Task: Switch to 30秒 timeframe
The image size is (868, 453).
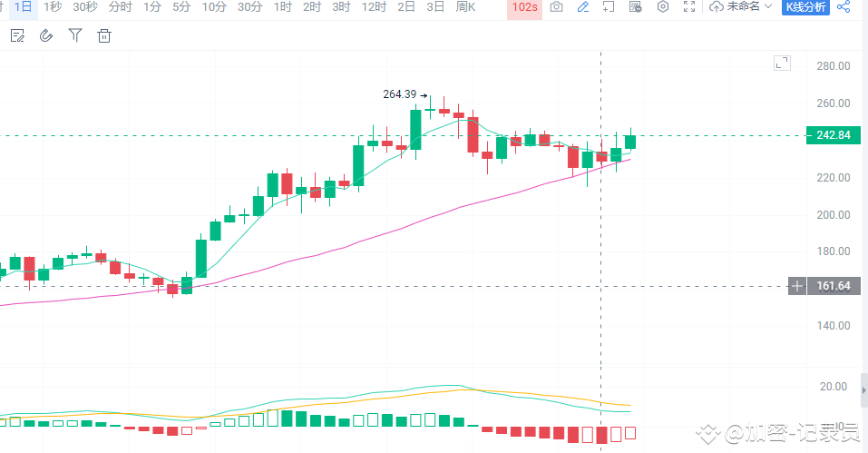Action: click(x=85, y=7)
